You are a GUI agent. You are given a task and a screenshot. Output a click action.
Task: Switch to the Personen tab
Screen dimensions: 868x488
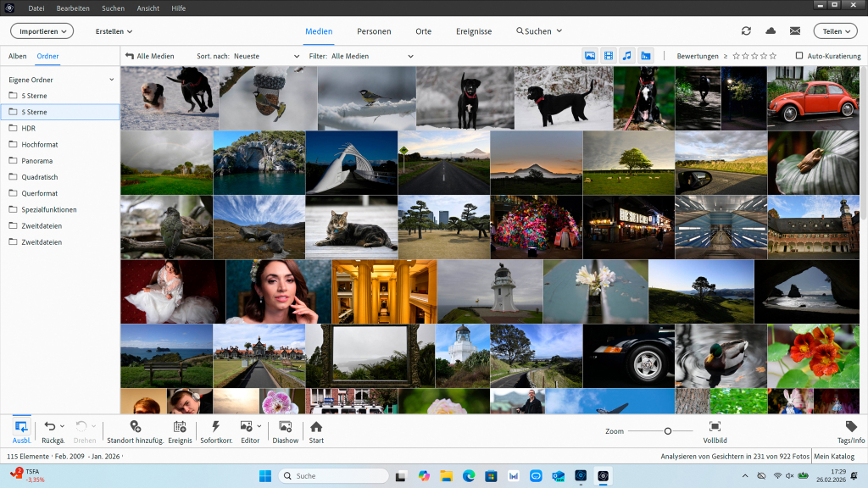point(374,31)
